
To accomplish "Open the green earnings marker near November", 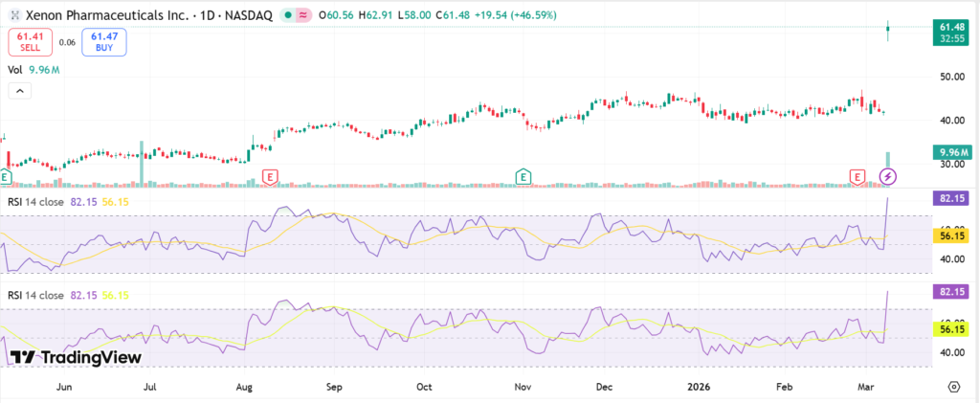I will (x=523, y=176).
